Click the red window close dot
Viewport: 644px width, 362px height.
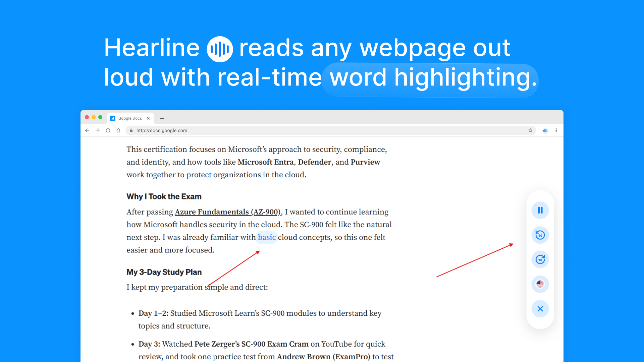(x=87, y=117)
